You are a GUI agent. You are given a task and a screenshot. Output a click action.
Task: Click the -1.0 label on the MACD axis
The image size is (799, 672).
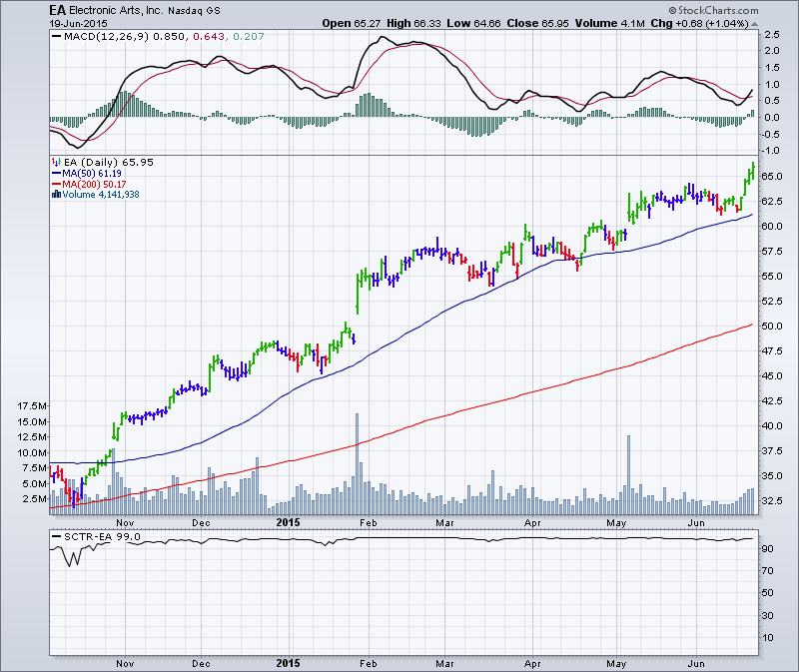coord(770,151)
